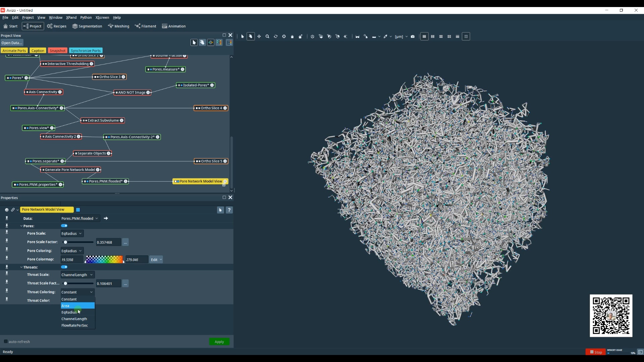
Task: Collapse the Throats section chevron
Action: 21,267
